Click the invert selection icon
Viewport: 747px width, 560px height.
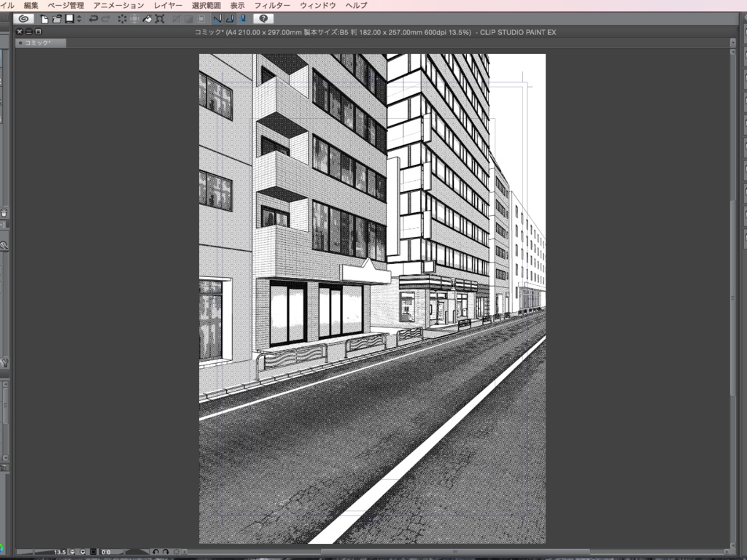pos(189,19)
